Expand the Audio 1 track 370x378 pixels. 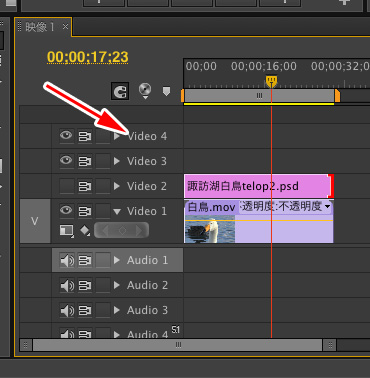(x=117, y=260)
